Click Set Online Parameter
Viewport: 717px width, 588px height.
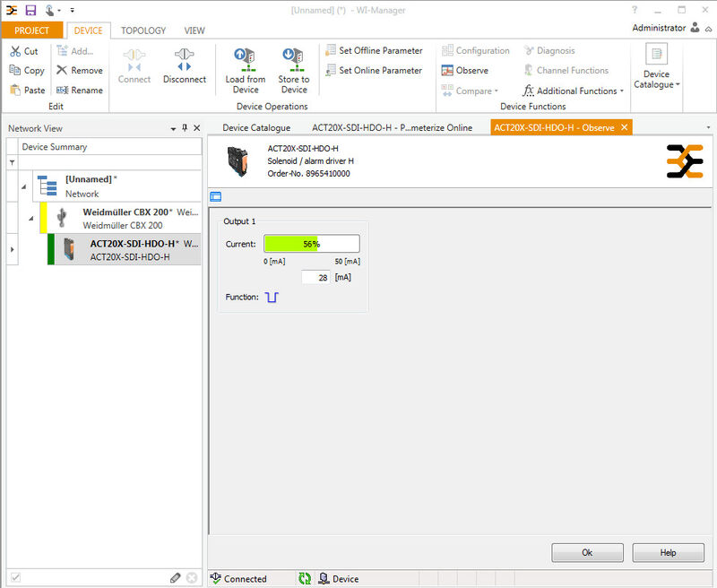[374, 71]
